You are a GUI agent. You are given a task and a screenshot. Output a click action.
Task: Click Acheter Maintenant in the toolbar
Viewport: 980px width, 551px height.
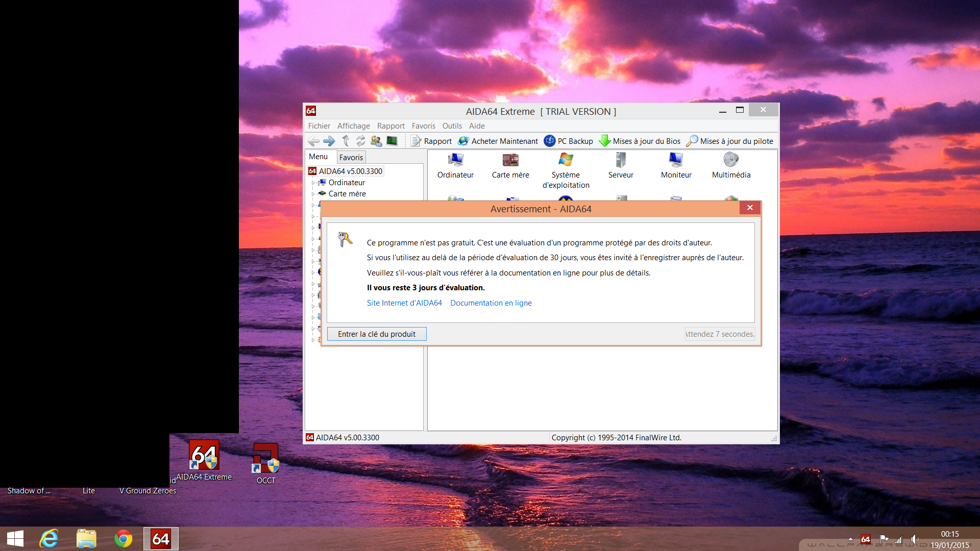[498, 141]
